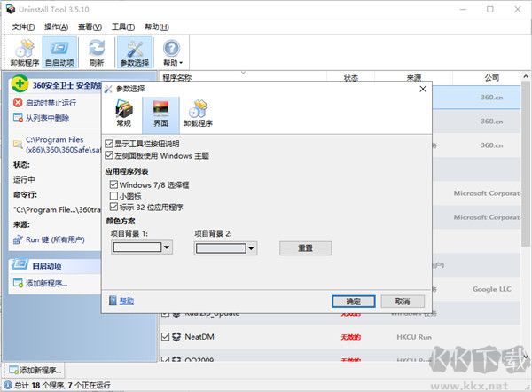Click the 参数选择 dialog title icon
Image resolution: width=532 pixels, height=392 pixels.
(108, 89)
